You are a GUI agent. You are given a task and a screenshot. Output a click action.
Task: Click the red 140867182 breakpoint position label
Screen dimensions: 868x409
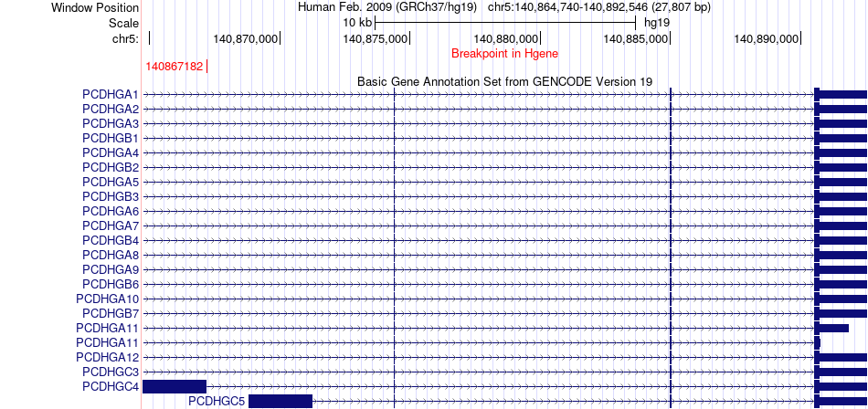click(174, 67)
